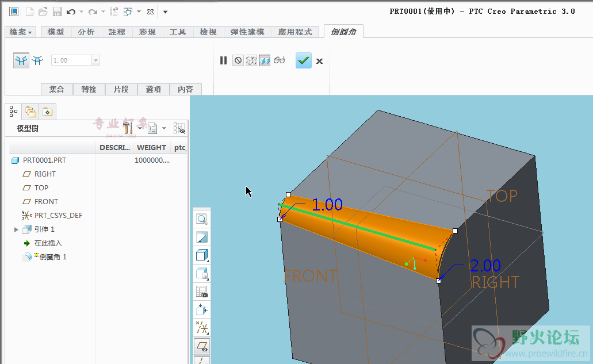The width and height of the screenshot is (593, 364).
Task: Click the regenerate model icon
Action: pos(114,12)
